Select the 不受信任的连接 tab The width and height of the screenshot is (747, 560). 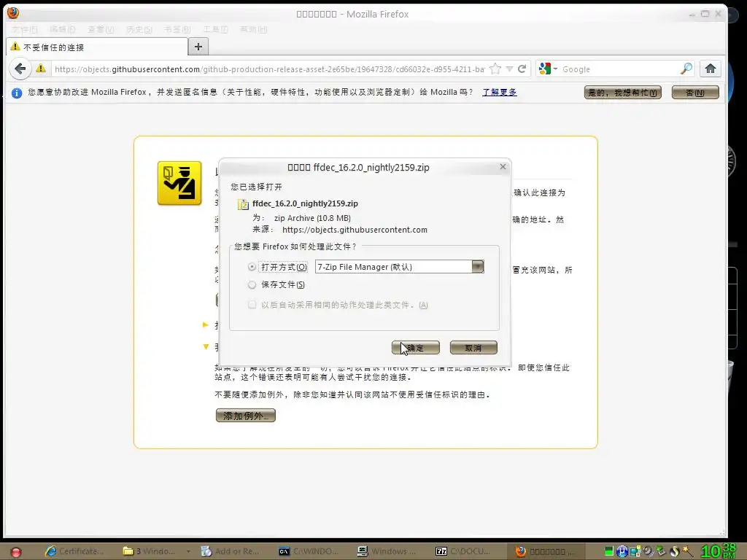[x=97, y=47]
